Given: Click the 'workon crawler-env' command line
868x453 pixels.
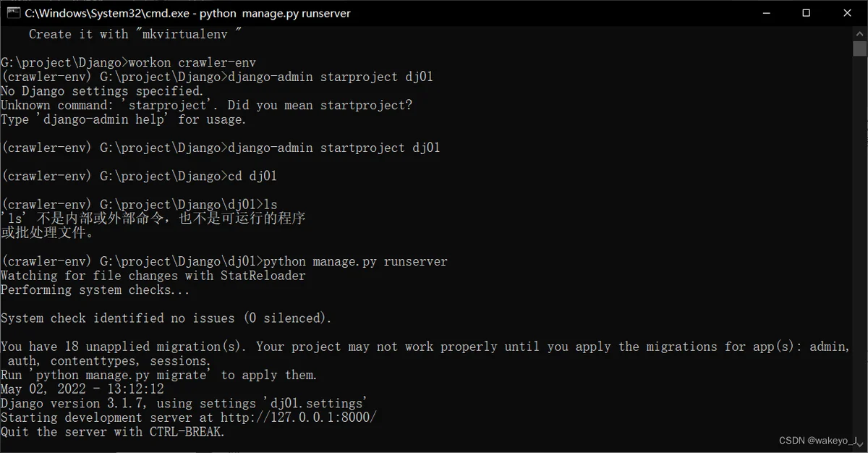Looking at the screenshot, I should (x=192, y=62).
